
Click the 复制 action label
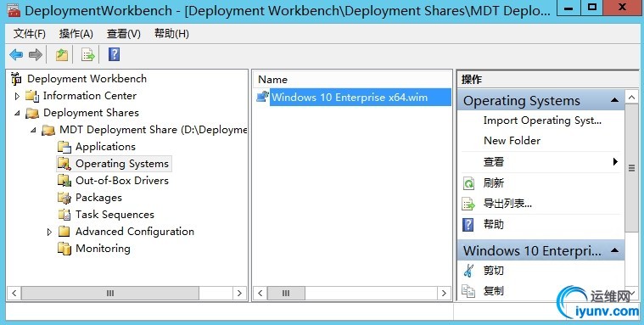point(493,291)
